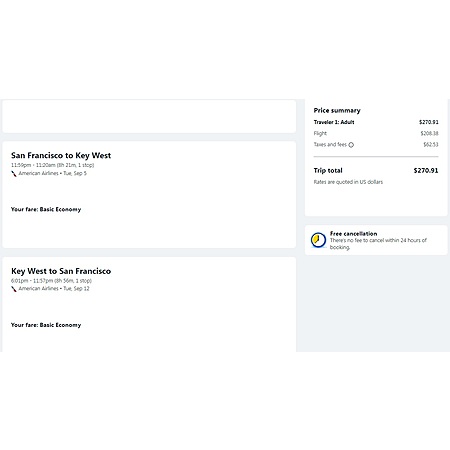Viewport: 450px width, 450px height.
Task: Click the Trip total amount $270.91
Action: 426,170
